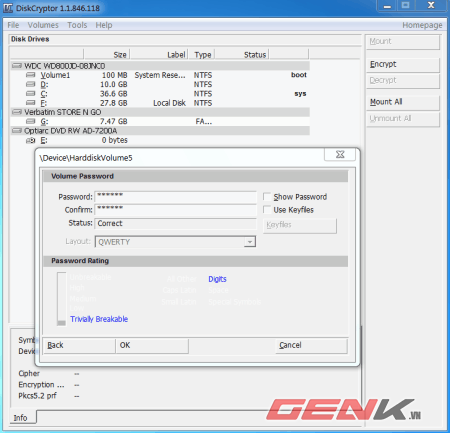
Task: Tick the Use Keyfiles checkbox
Action: (267, 210)
